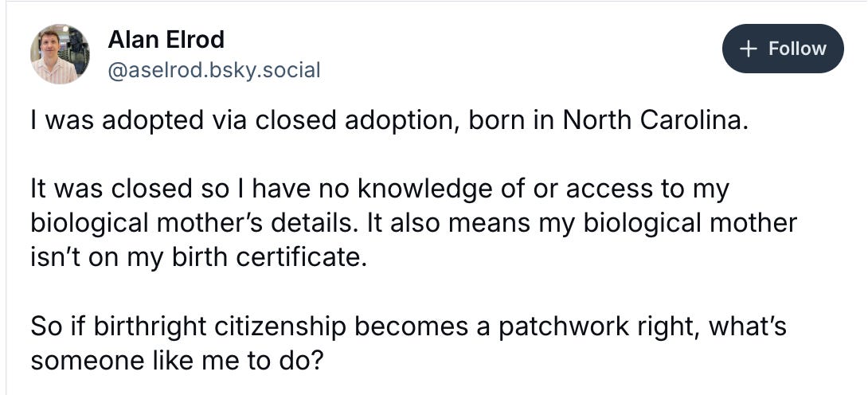Click the line starting 'I was adopted via'
The width and height of the screenshot is (868, 395).
[x=389, y=120]
